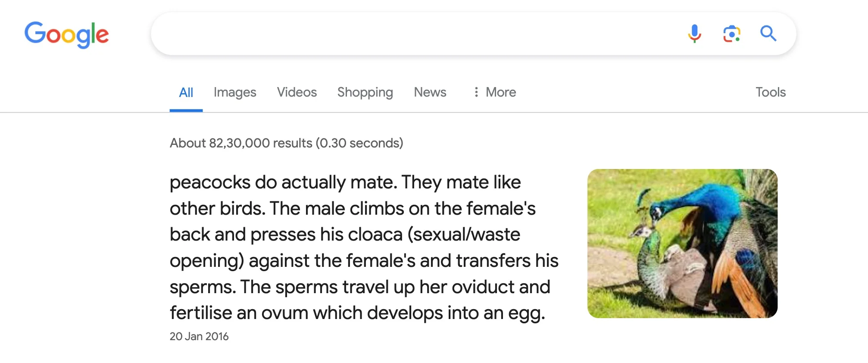Screen dimensions: 868x363
Task: Focus the empty Google search box
Action: [x=414, y=34]
